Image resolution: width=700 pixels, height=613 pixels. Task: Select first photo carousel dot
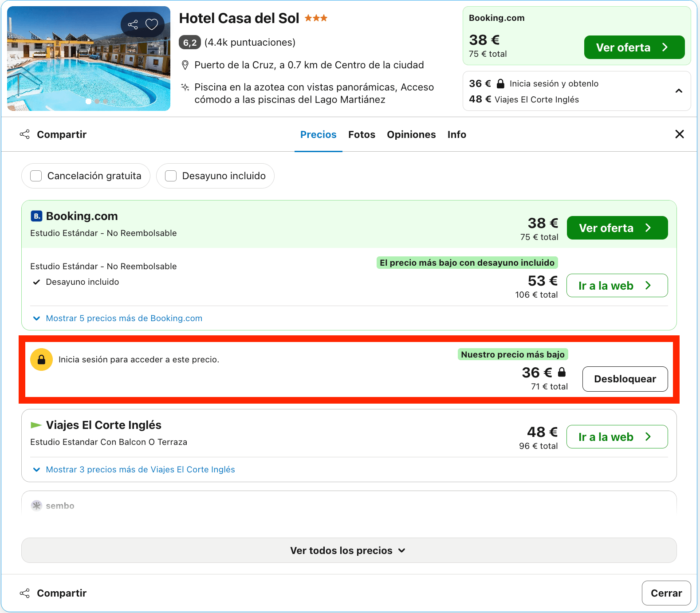pyautogui.click(x=88, y=102)
